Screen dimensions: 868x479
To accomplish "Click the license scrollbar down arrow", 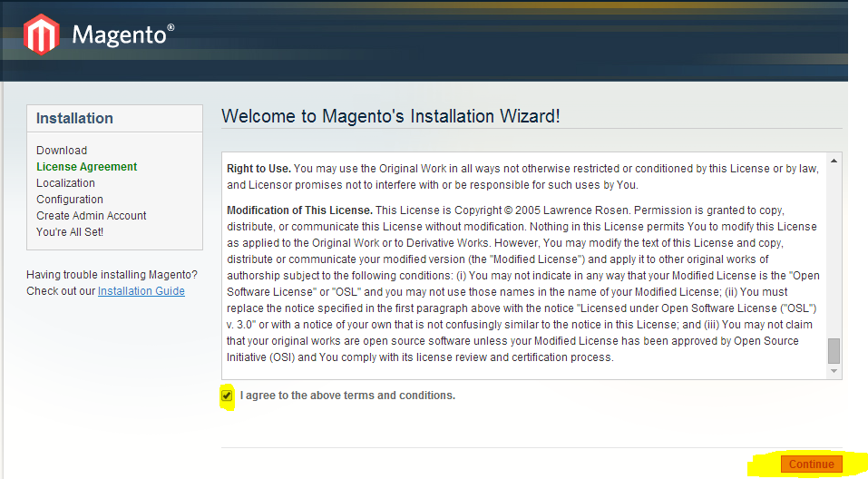I will 834,371.
